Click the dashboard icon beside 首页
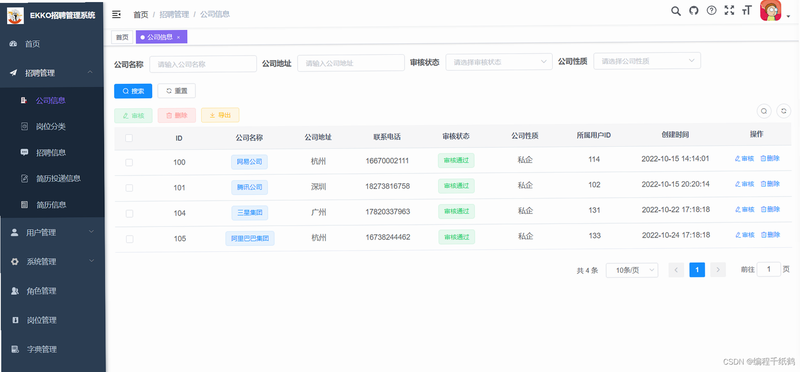Screen dimensions: 800x372 14,44
